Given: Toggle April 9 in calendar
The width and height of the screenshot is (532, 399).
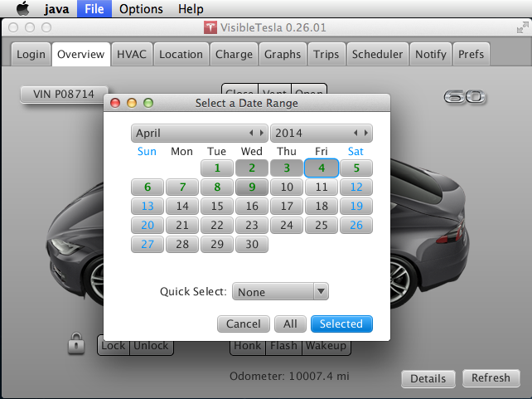Looking at the screenshot, I should (x=252, y=187).
